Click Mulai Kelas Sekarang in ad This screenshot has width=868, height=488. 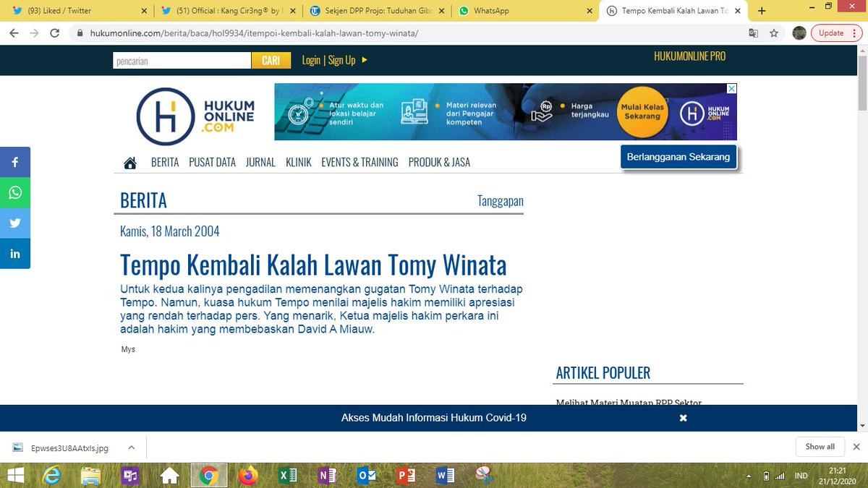[643, 111]
